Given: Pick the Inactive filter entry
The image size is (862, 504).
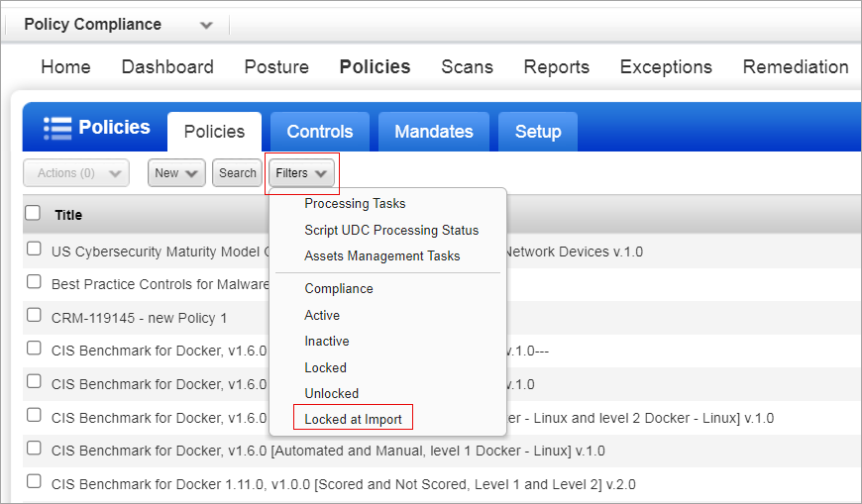Looking at the screenshot, I should pos(327,342).
